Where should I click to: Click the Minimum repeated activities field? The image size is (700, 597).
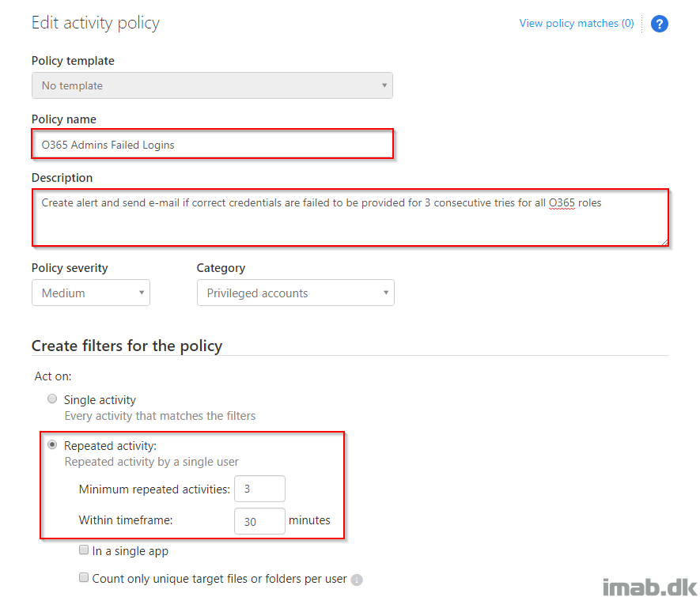pos(259,489)
